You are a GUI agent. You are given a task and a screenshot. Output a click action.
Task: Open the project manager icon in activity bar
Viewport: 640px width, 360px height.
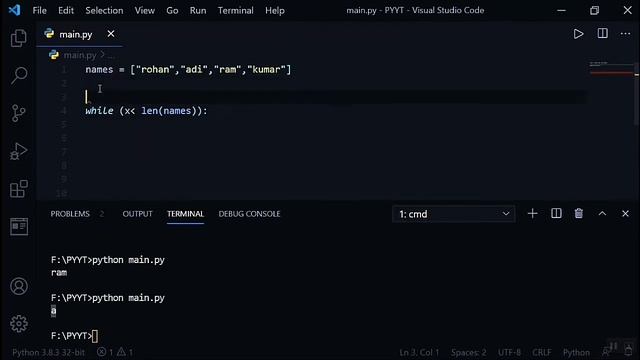coord(19,227)
